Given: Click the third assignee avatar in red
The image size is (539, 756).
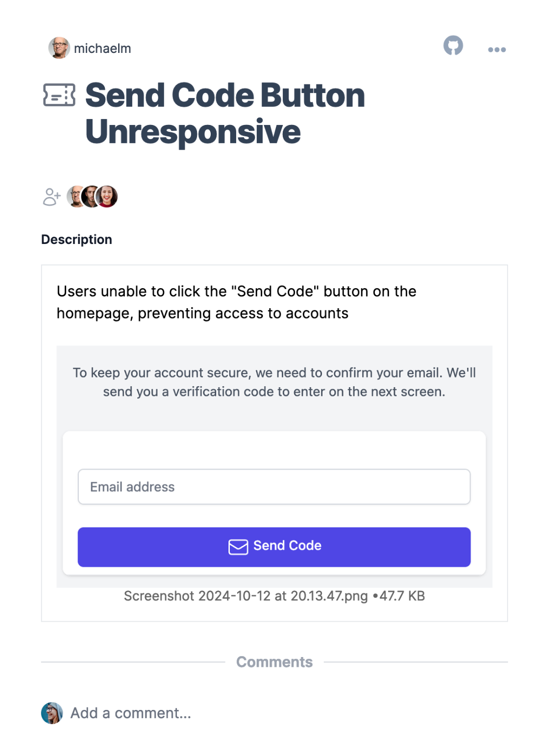Looking at the screenshot, I should click(x=107, y=196).
